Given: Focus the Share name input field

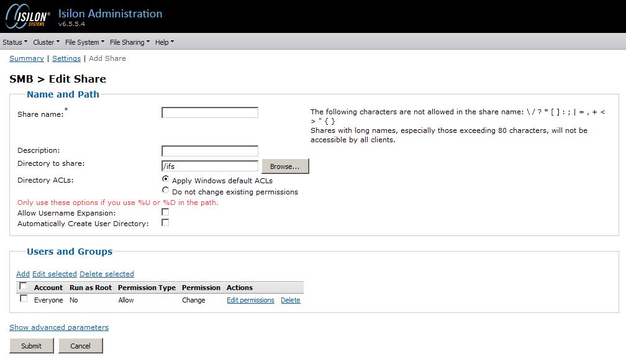Looking at the screenshot, I should [210, 112].
